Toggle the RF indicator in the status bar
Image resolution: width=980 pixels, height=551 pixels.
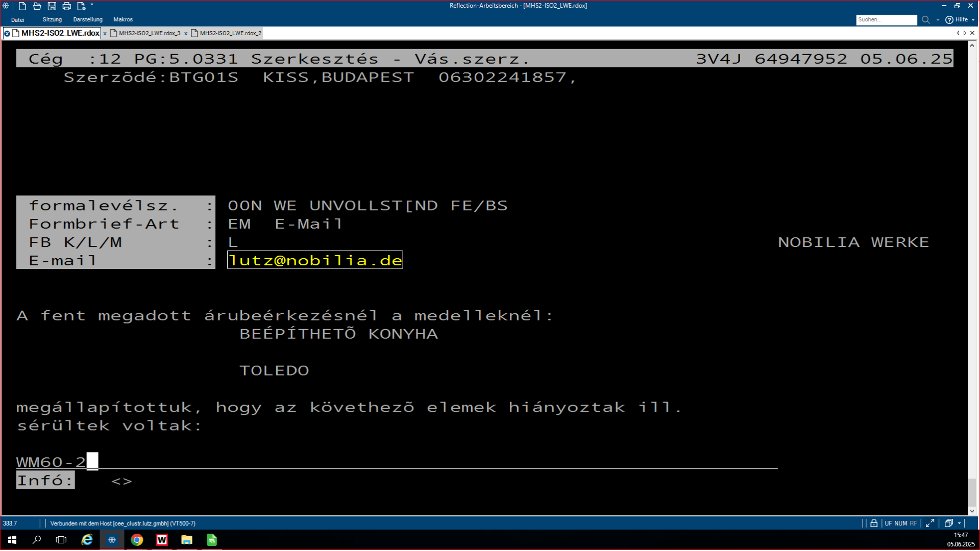[913, 523]
